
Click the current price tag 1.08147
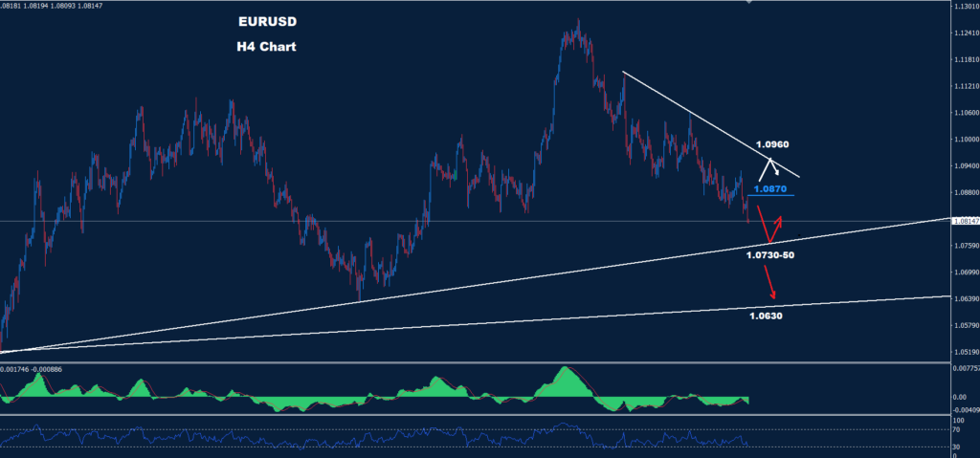(967, 221)
